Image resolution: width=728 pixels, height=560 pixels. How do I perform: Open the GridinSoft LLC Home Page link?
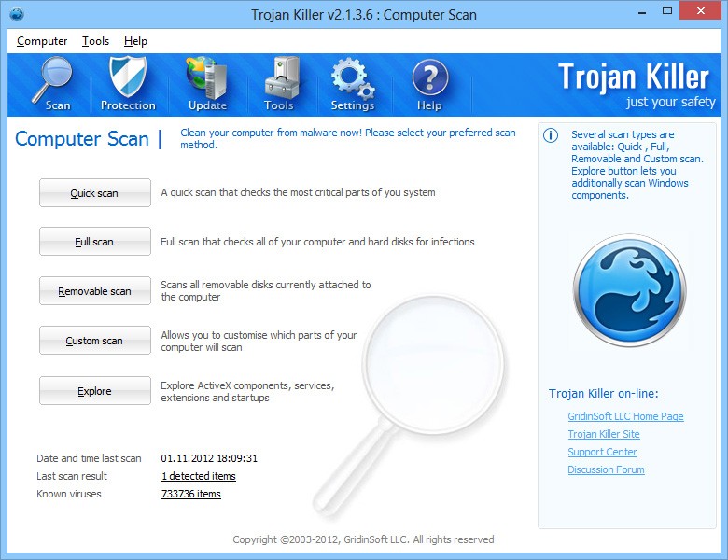point(625,416)
